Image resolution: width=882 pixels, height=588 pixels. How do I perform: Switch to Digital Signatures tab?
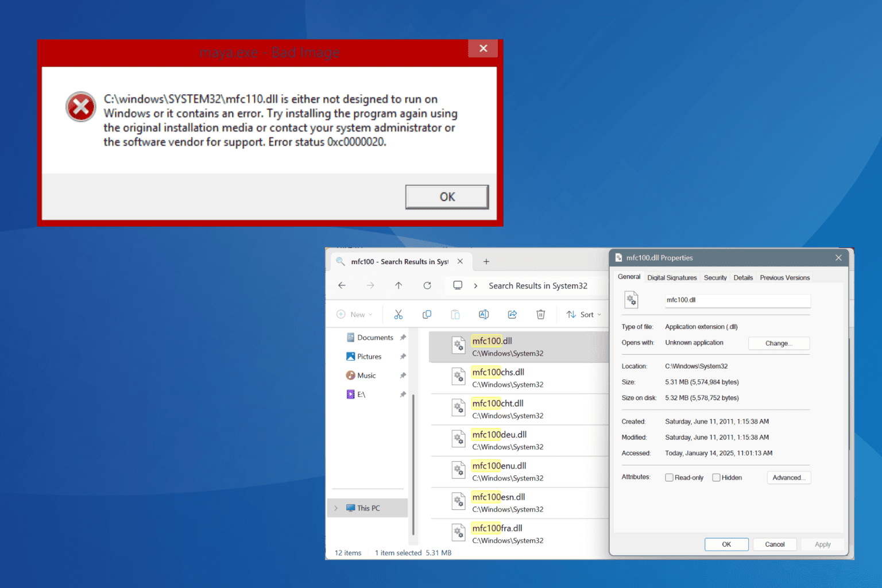(x=672, y=277)
